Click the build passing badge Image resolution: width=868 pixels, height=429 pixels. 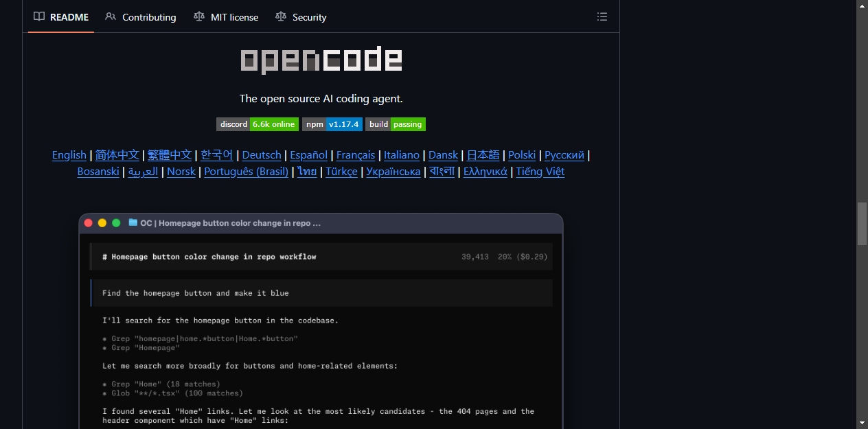(396, 124)
